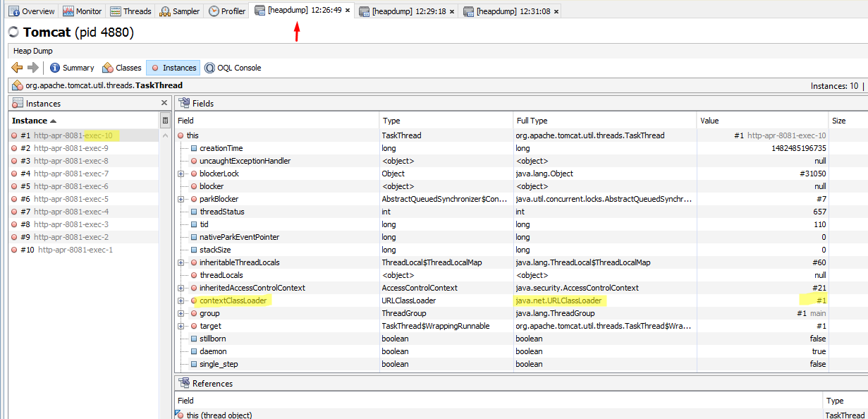Screen dimensions: 868x419
Task: Select the daemon field row
Action: click(521, 351)
